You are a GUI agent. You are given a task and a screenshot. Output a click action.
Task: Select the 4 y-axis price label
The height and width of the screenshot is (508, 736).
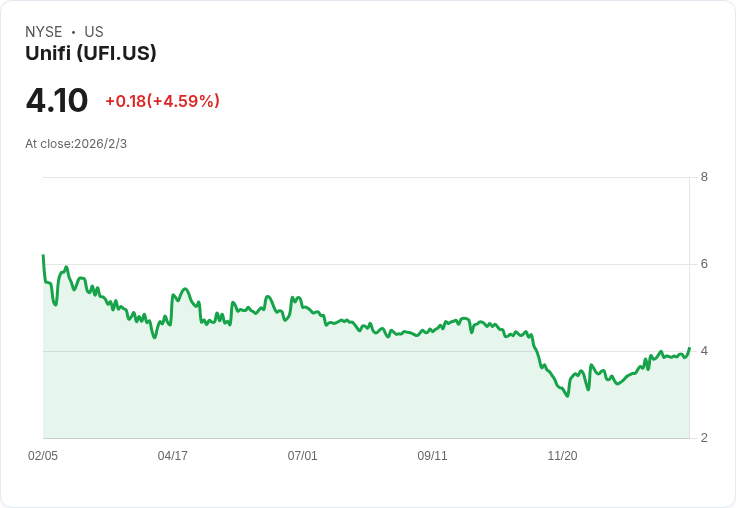(x=704, y=351)
